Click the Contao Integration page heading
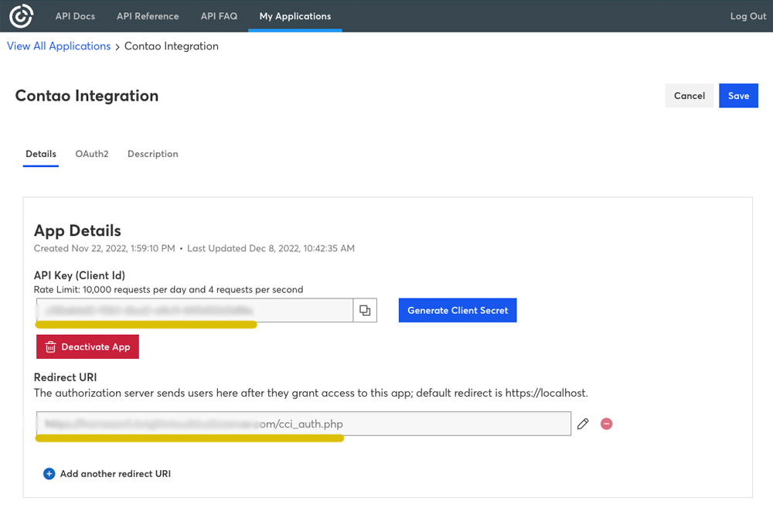 [x=87, y=96]
